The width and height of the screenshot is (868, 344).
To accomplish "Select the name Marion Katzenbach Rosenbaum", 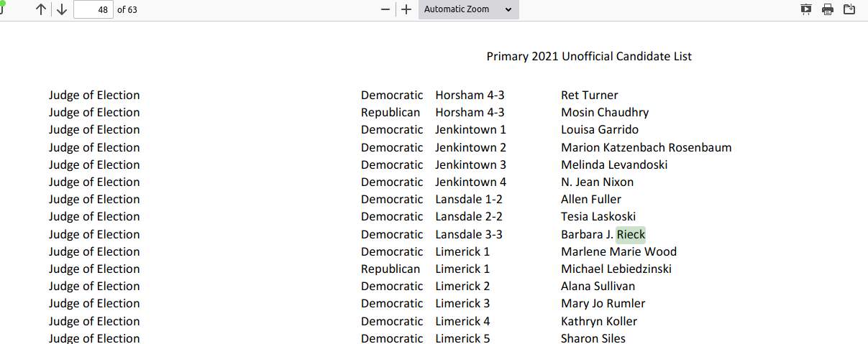I will pyautogui.click(x=647, y=147).
